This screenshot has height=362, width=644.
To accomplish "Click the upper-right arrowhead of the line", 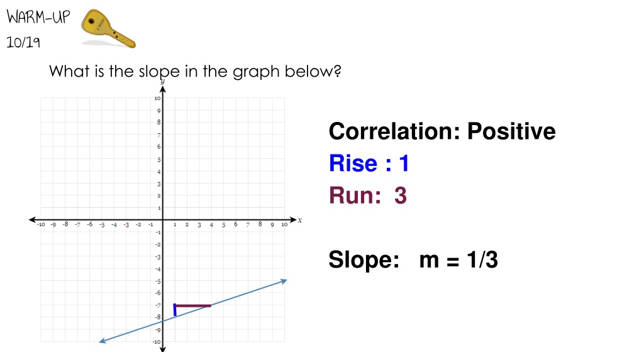I will (284, 281).
